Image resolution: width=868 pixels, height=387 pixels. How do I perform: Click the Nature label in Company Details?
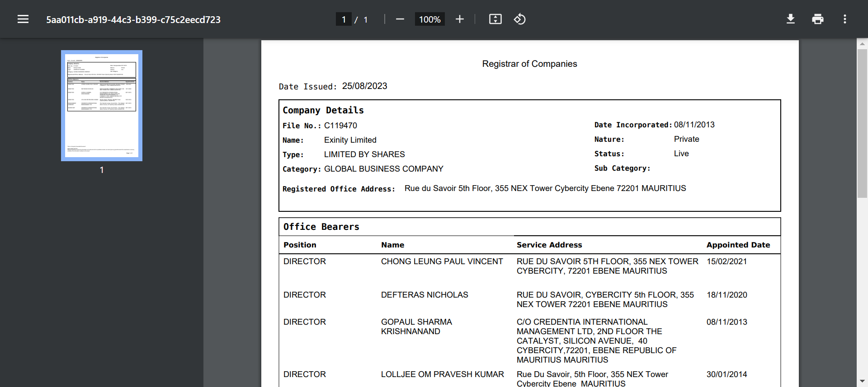[609, 139]
